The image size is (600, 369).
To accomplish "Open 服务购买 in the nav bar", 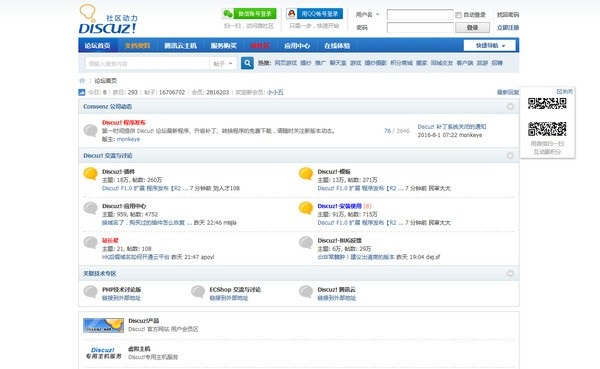I will (x=223, y=46).
